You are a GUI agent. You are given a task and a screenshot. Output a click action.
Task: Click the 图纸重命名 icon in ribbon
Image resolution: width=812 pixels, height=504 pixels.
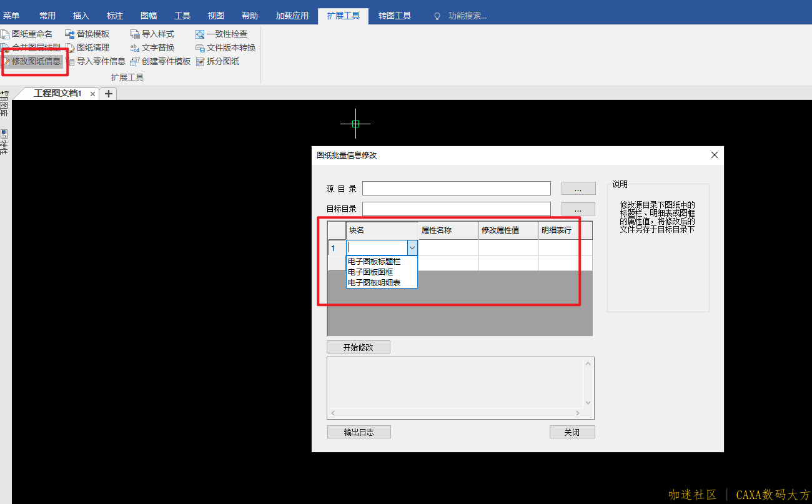5,34
